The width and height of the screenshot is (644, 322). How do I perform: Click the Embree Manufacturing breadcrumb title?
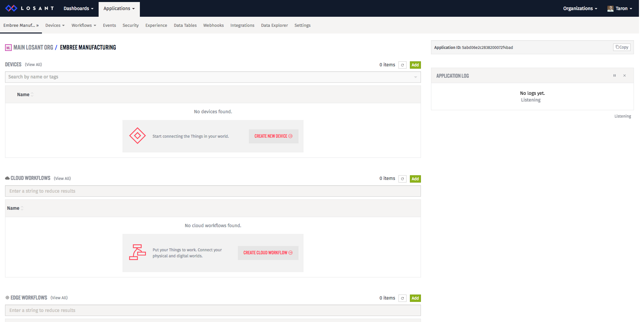tap(88, 48)
